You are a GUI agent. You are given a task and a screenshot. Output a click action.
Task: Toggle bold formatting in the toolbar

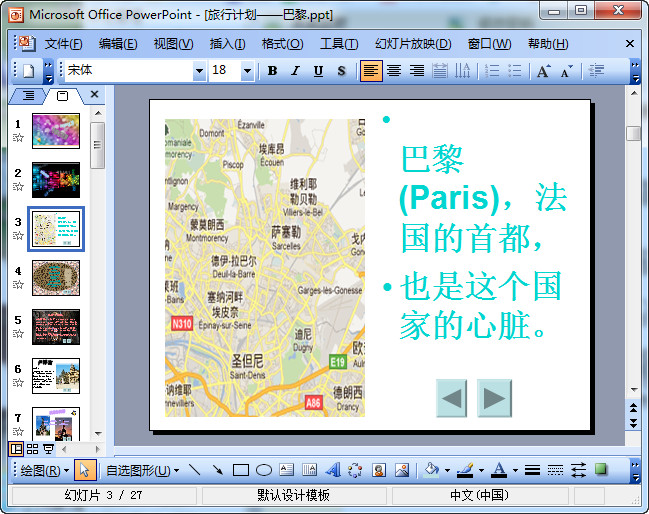pyautogui.click(x=272, y=71)
